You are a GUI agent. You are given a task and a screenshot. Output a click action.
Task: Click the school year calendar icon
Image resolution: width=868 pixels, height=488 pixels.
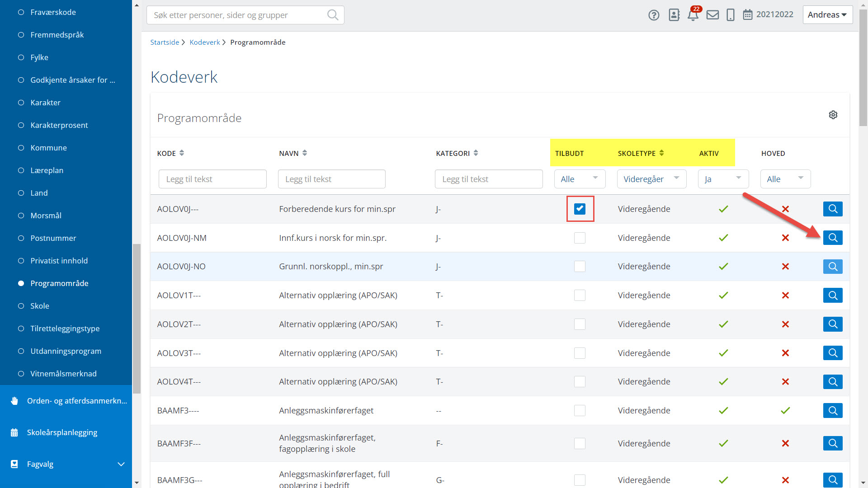748,15
